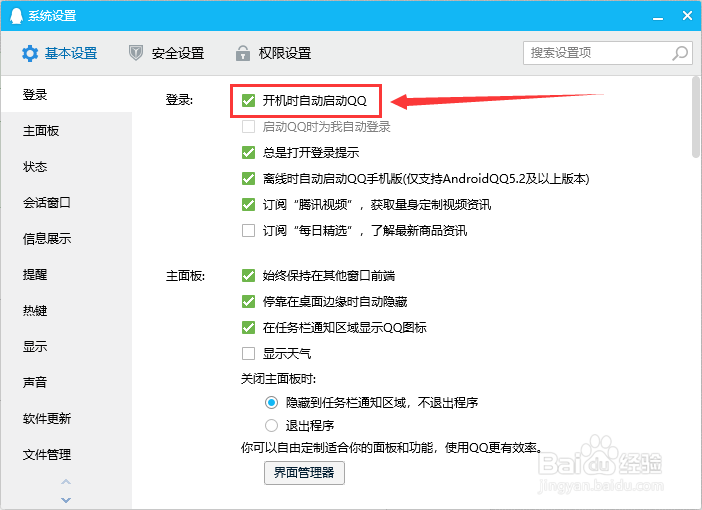
Task: Click the 主面板: section heading in the settings pane
Action: coord(185,276)
